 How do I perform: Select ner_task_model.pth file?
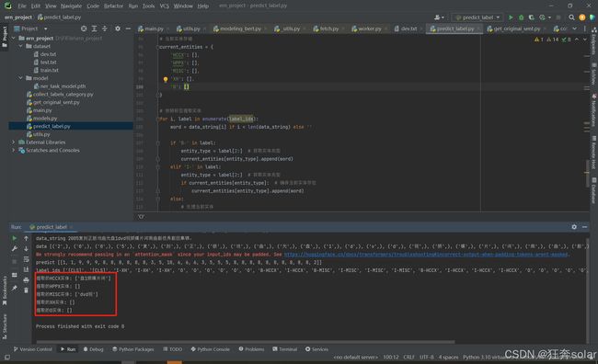[x=60, y=86]
